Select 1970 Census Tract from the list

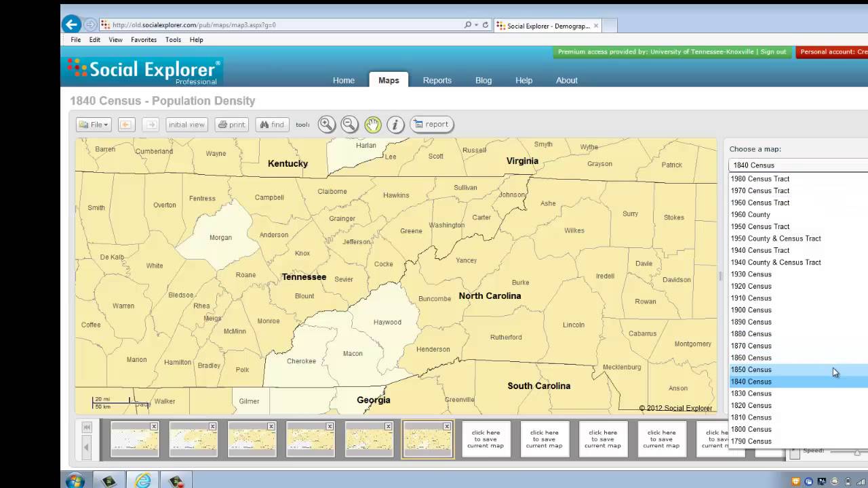(799, 190)
